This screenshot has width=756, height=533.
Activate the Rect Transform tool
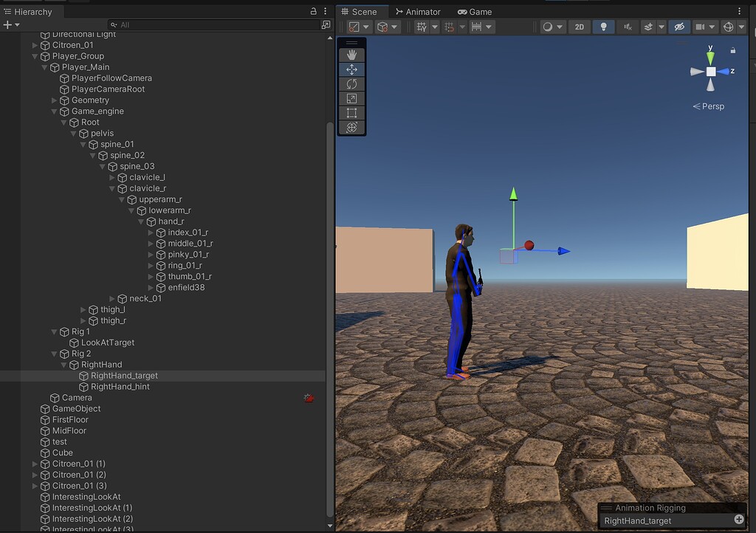click(x=351, y=113)
